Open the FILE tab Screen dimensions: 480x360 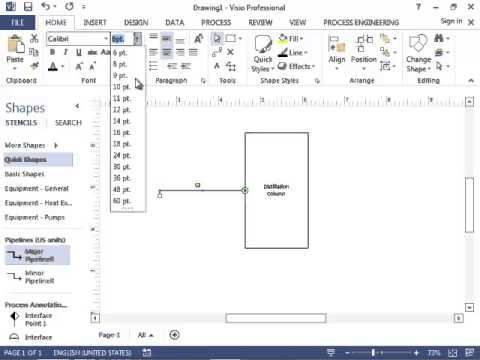[17, 22]
